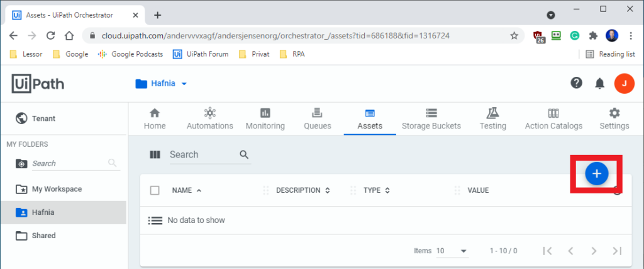The image size is (644, 269).
Task: Open the RPA bookmarks folder
Action: click(292, 54)
